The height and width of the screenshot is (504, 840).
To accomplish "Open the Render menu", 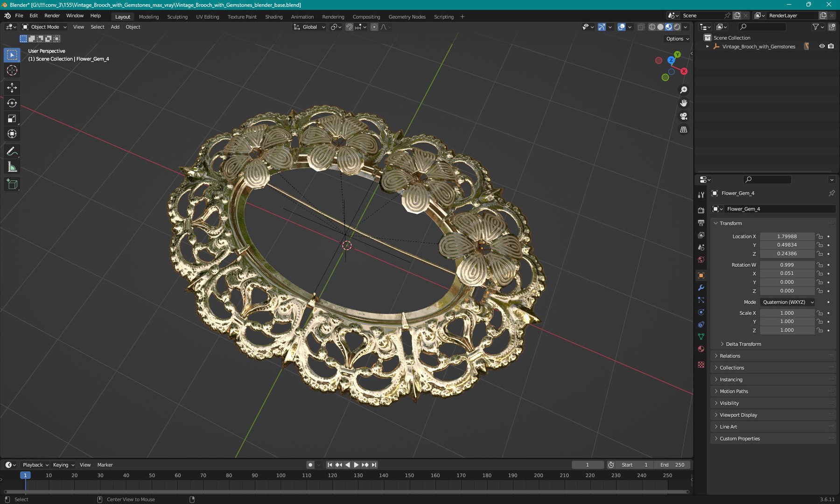I will (52, 16).
